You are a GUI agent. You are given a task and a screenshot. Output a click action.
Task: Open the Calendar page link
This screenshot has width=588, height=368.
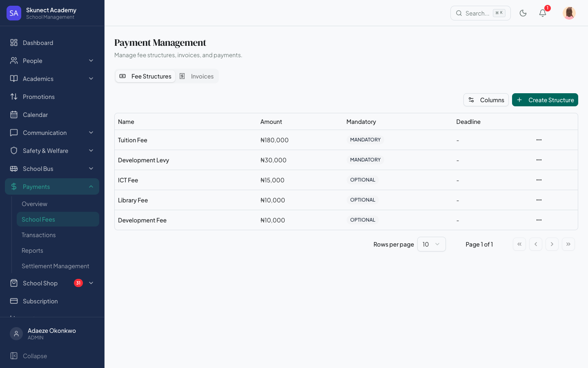point(52,114)
